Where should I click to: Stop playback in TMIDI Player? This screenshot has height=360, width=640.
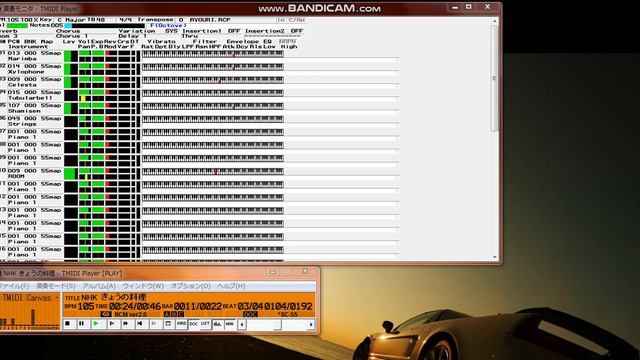coord(68,324)
